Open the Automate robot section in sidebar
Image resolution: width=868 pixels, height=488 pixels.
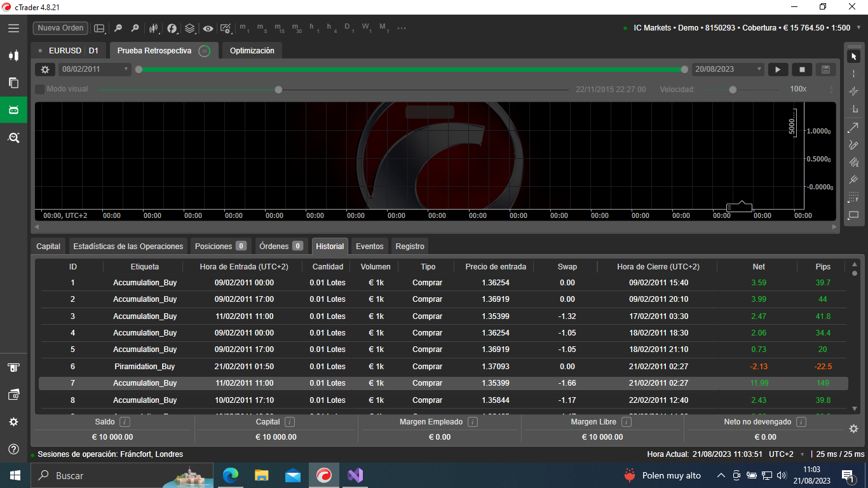(13, 110)
